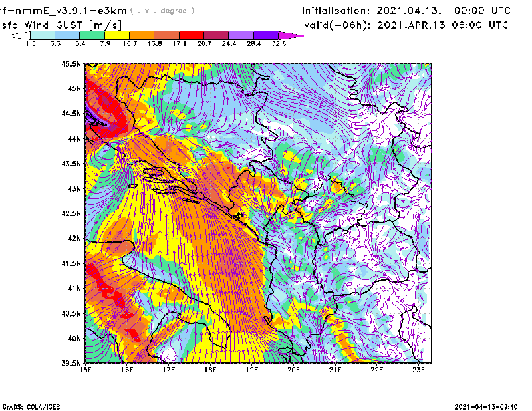Select the crimson 20.7–24.4 legend swatch
This screenshot has width=532, height=411.
click(216, 35)
